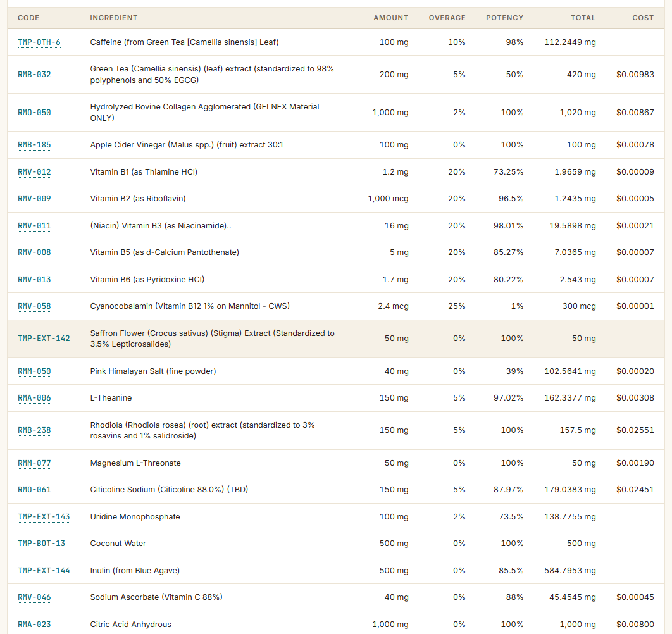Open ingredient code RMV-009
The image size is (672, 634).
point(34,199)
